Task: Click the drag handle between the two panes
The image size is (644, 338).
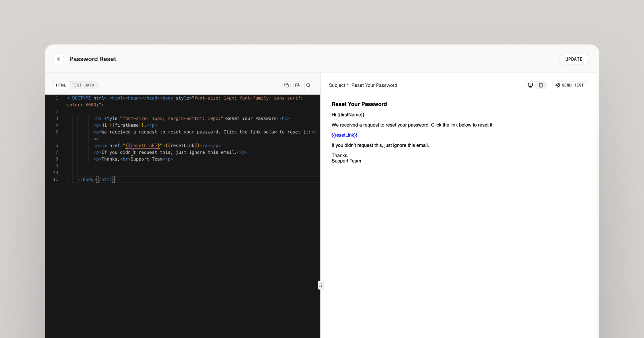Action: pyautogui.click(x=321, y=285)
